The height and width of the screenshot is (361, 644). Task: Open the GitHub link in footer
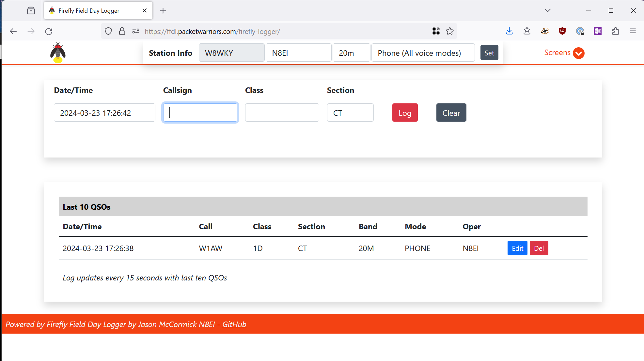234,324
